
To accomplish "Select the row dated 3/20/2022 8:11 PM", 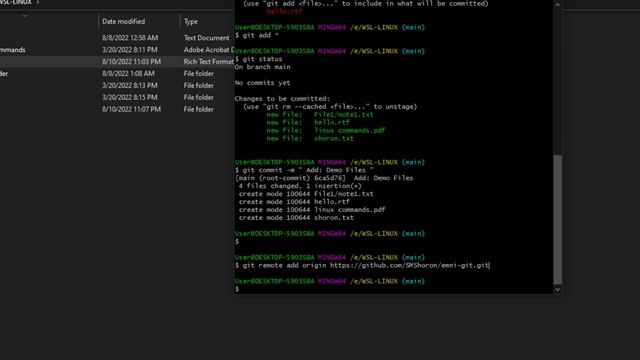I will [x=117, y=49].
